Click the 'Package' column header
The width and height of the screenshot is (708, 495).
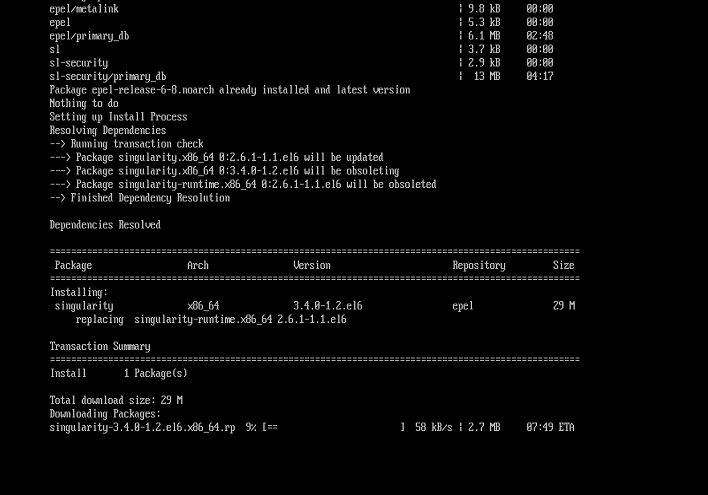click(x=73, y=266)
